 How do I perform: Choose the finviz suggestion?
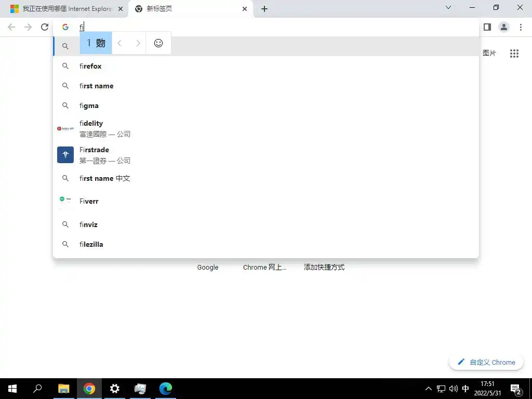click(x=266, y=224)
